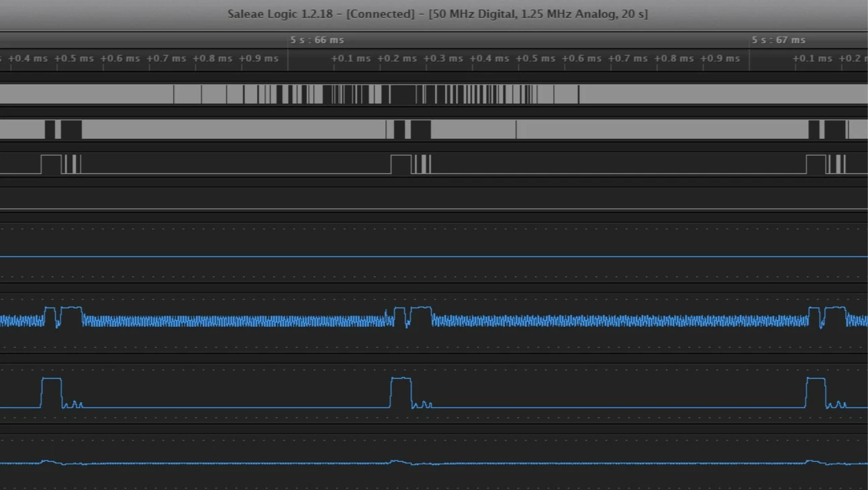Image resolution: width=868 pixels, height=490 pixels.
Task: Click the second digital channel's wide dark pulse near 66 ms
Action: pyautogui.click(x=420, y=130)
